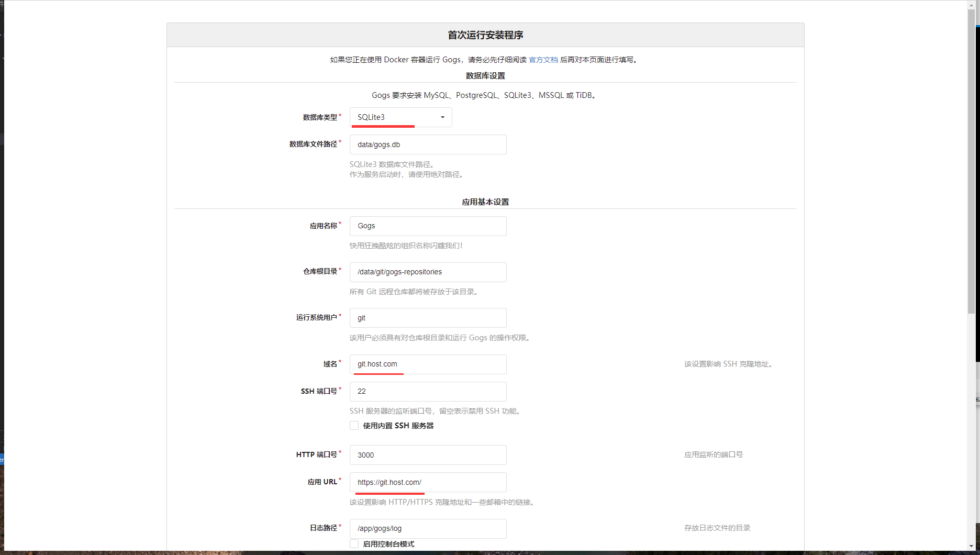980x555 pixels.
Task: Click the 数据库设置 section heading
Action: point(485,76)
